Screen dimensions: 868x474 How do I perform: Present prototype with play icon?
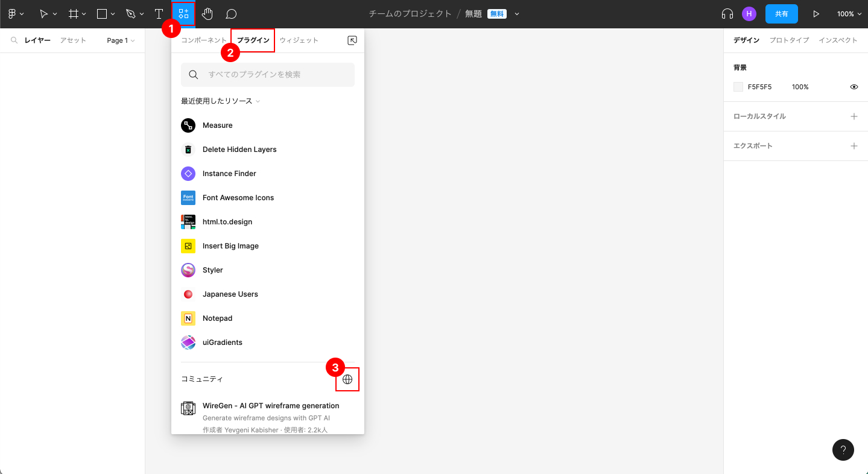tap(816, 13)
